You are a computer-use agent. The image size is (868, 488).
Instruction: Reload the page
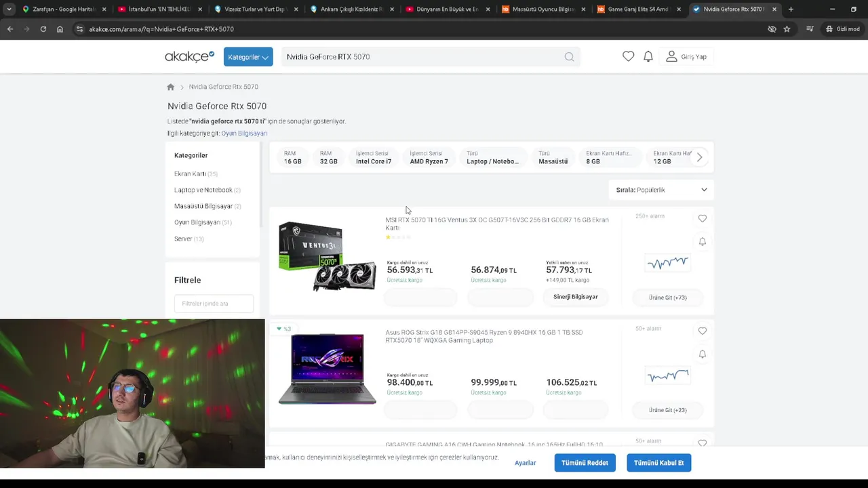[x=43, y=29]
